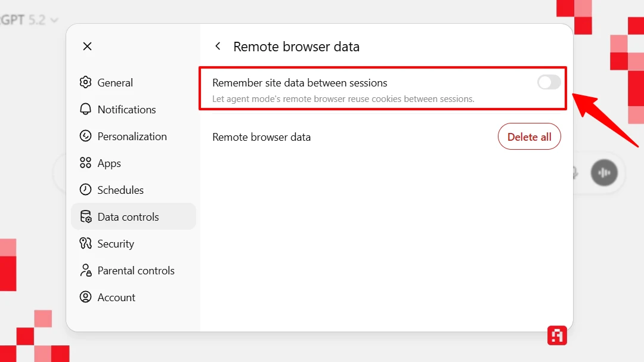Click the General gear icon
Screen dimensions: 644x362
click(86, 83)
